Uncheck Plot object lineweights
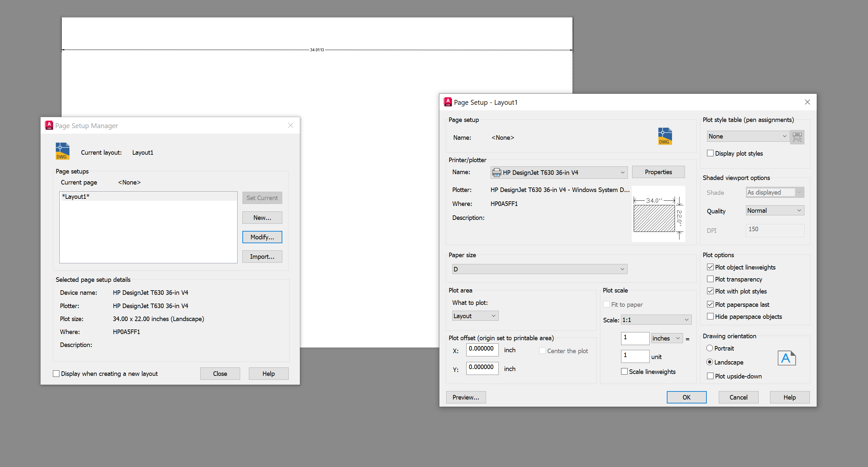Image resolution: width=868 pixels, height=467 pixels. (710, 267)
